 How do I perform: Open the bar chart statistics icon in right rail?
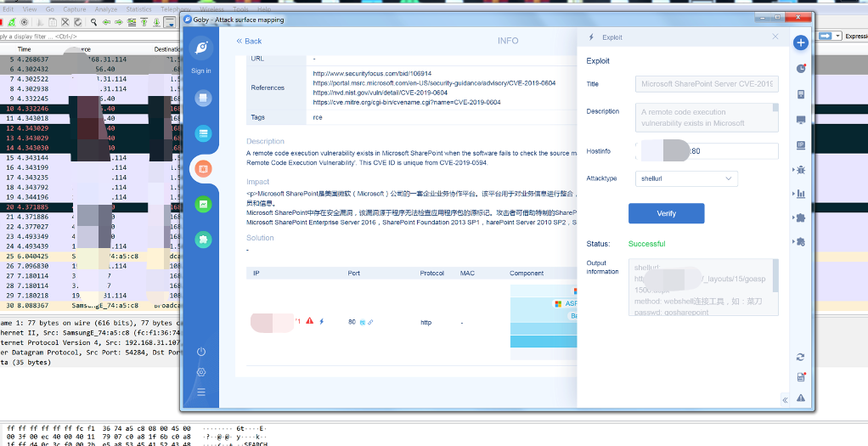[800, 194]
